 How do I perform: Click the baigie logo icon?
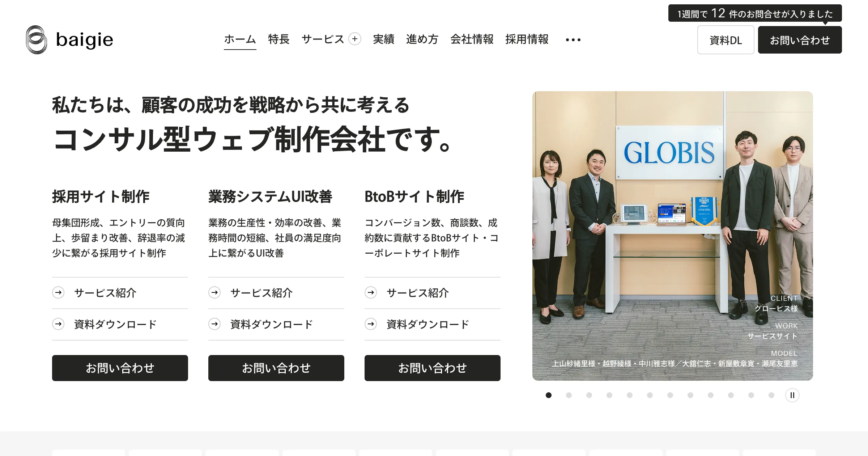37,40
